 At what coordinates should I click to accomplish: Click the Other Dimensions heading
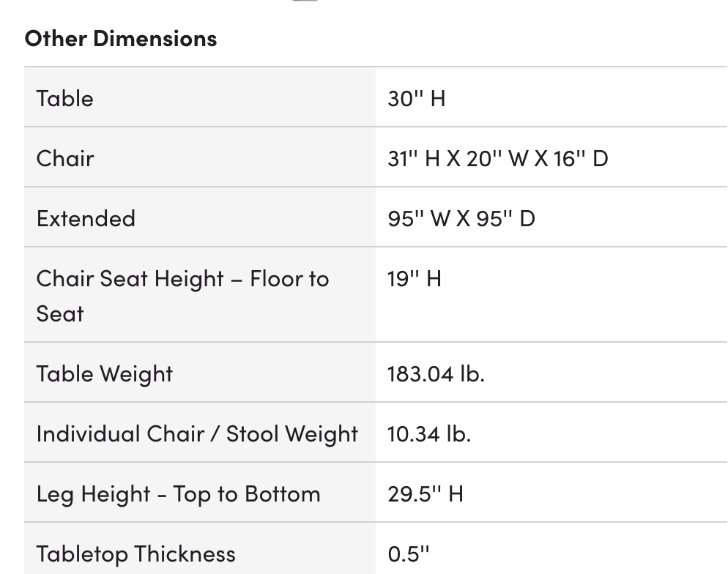click(x=121, y=38)
